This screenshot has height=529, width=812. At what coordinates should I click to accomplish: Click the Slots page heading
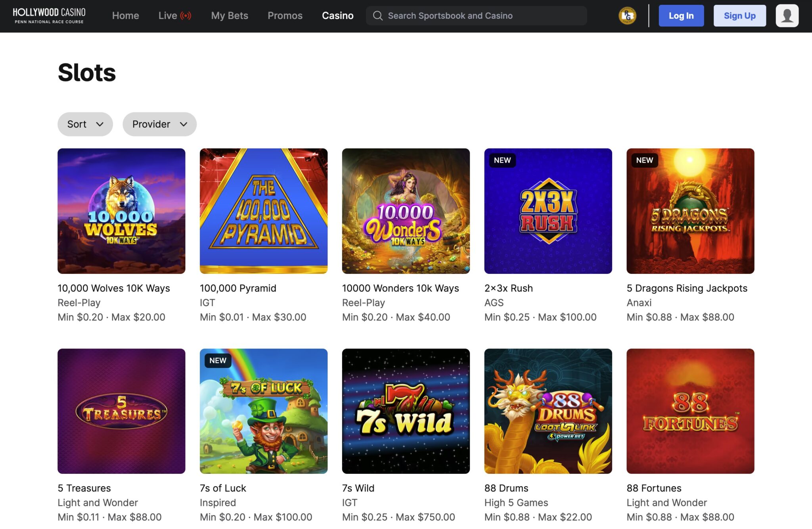point(87,73)
